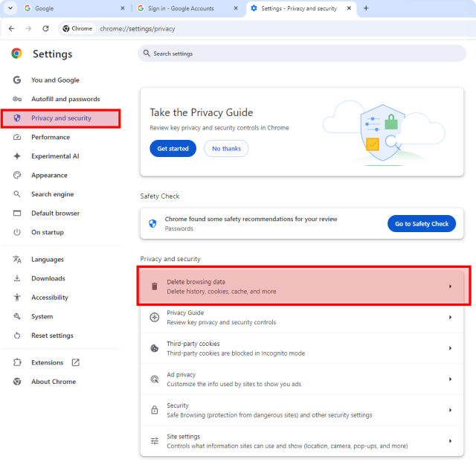
Task: Open the tab search dropdown arrow
Action: pos(10,8)
